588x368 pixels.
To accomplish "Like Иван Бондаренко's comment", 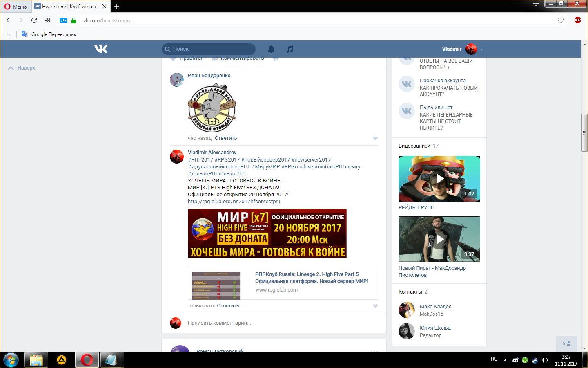I will tap(375, 138).
